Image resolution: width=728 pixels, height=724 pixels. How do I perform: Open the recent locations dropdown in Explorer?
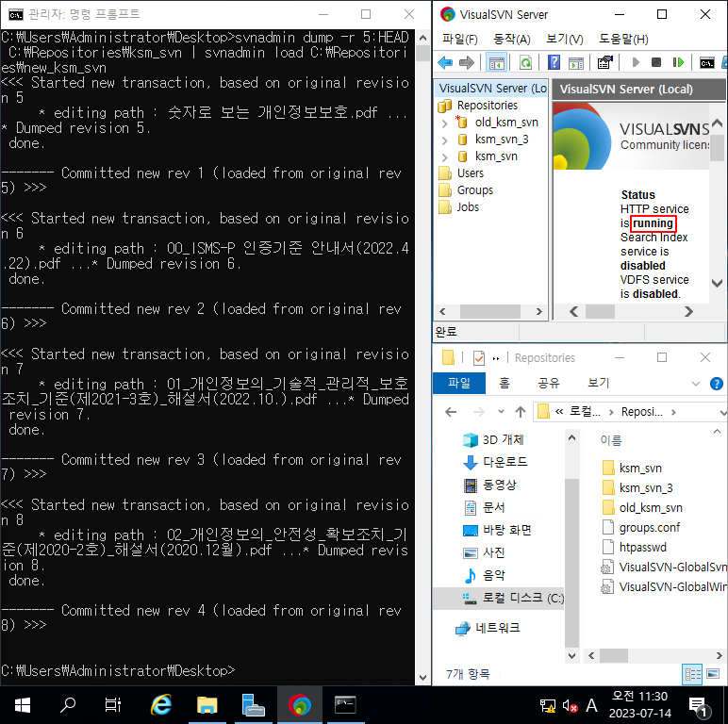coord(501,412)
